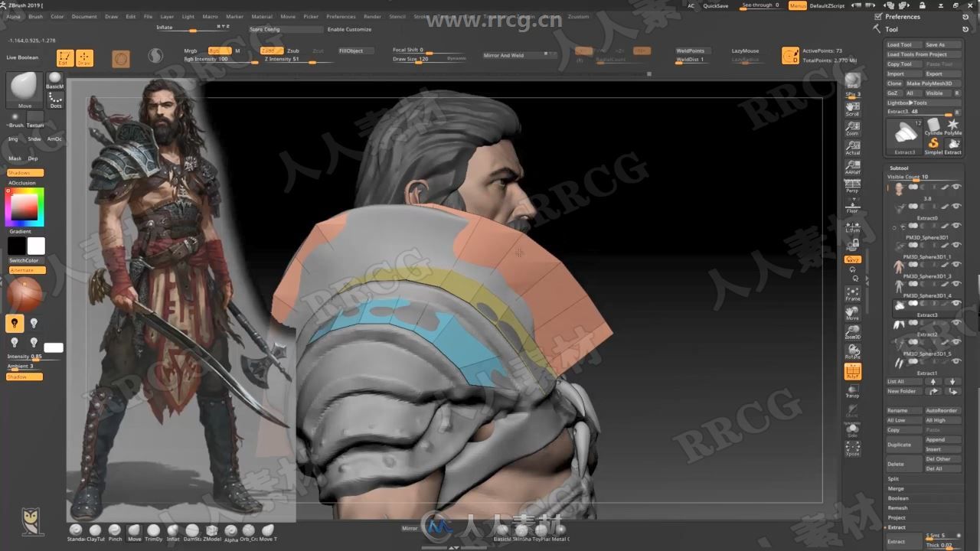
Task: Hide the Extract0 subtool with eye icon
Action: tap(956, 206)
